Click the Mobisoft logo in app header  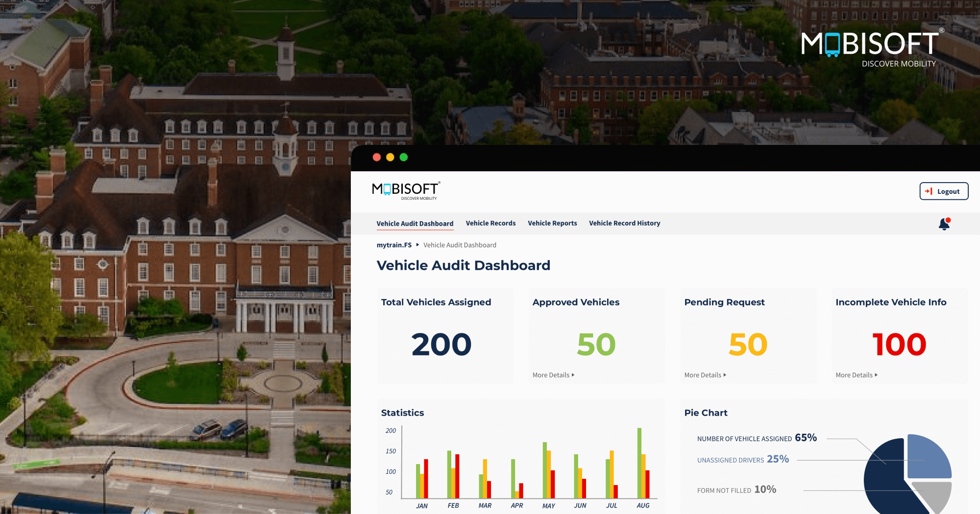406,190
